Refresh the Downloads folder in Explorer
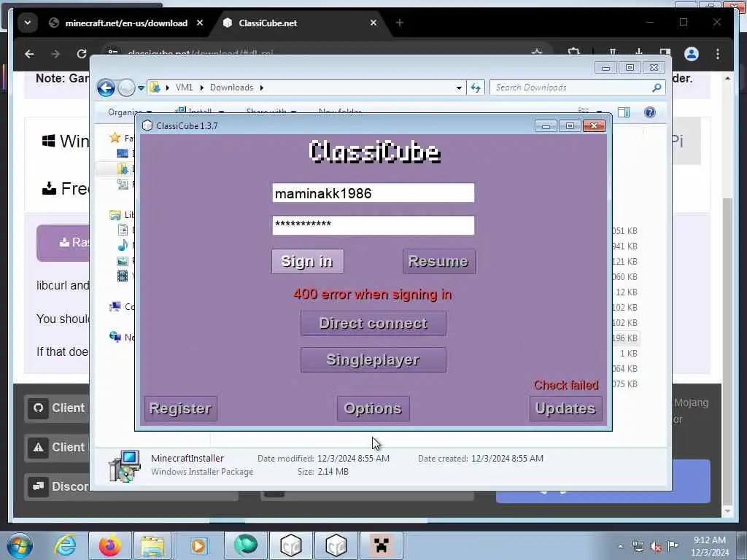 476,87
